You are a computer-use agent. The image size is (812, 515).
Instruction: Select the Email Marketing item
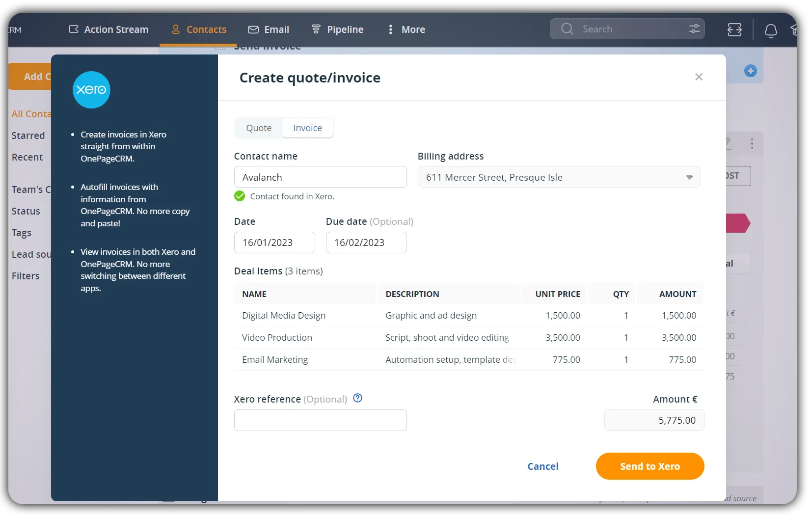pos(275,359)
